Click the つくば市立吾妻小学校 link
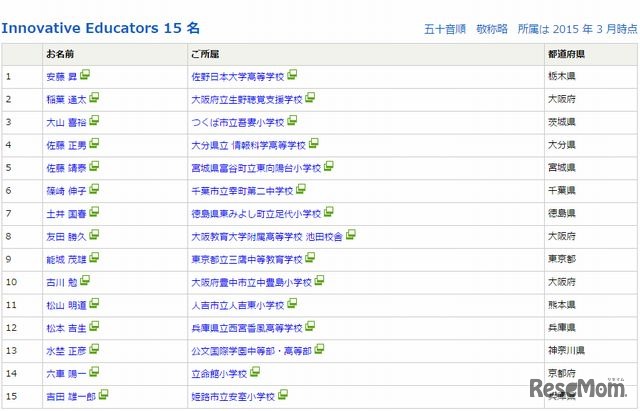Viewport: 640px width, 411px height. point(238,122)
